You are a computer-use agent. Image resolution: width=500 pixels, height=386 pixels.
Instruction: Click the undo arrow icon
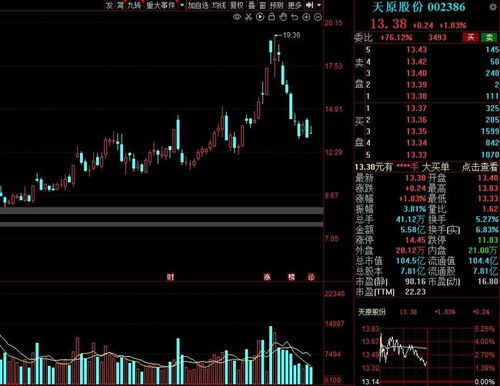(294, 17)
